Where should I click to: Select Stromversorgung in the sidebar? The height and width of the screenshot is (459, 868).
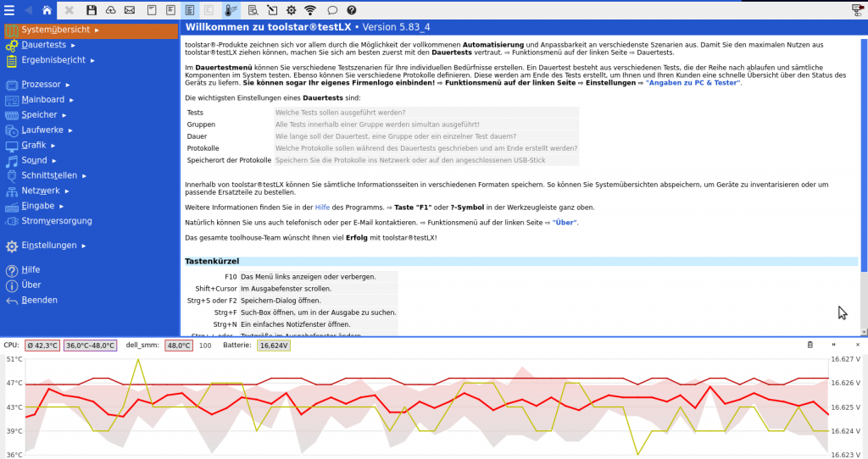57,221
